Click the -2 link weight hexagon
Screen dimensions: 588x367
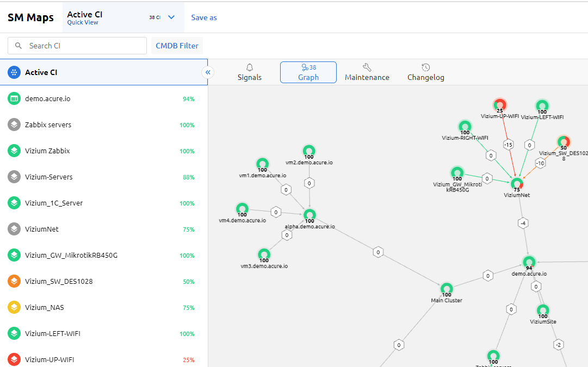coord(559,345)
